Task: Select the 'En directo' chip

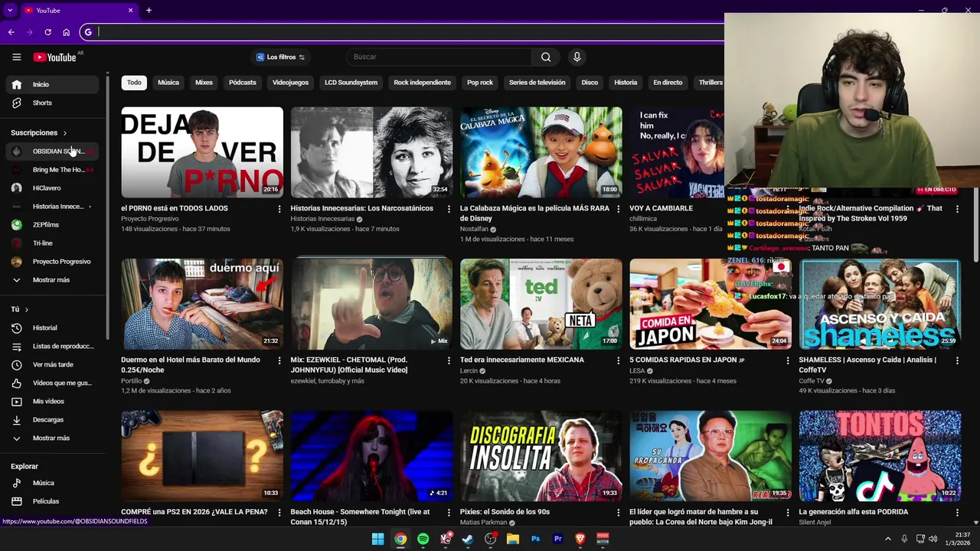Action: pyautogui.click(x=668, y=83)
